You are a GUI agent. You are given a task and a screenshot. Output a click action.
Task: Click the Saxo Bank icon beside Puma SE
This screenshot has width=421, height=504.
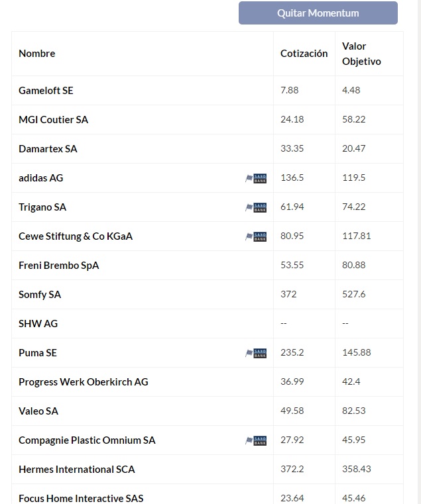click(x=256, y=353)
